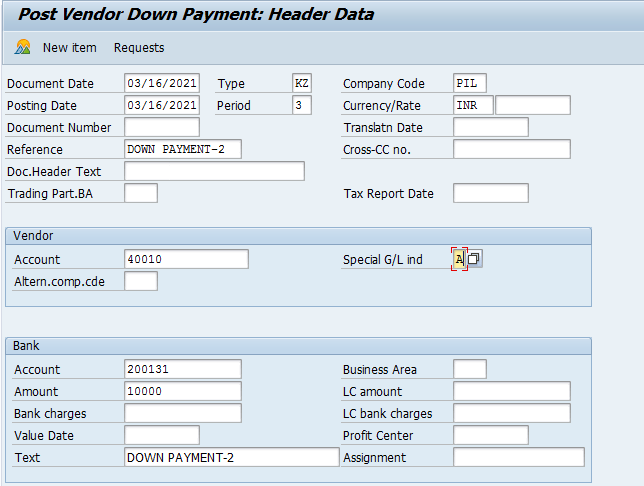Image resolution: width=644 pixels, height=486 pixels.
Task: Click the Currency/Rate label
Action: [x=382, y=106]
